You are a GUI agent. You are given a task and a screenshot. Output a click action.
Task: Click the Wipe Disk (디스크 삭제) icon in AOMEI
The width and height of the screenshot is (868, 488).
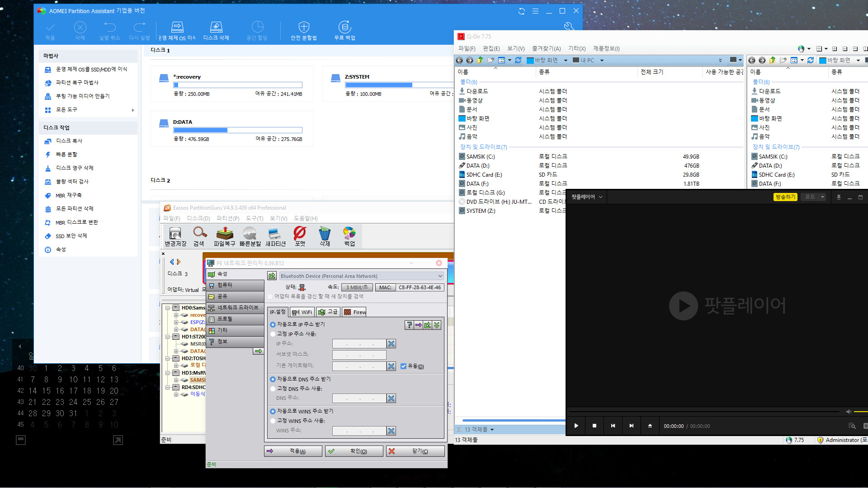[x=216, y=27]
